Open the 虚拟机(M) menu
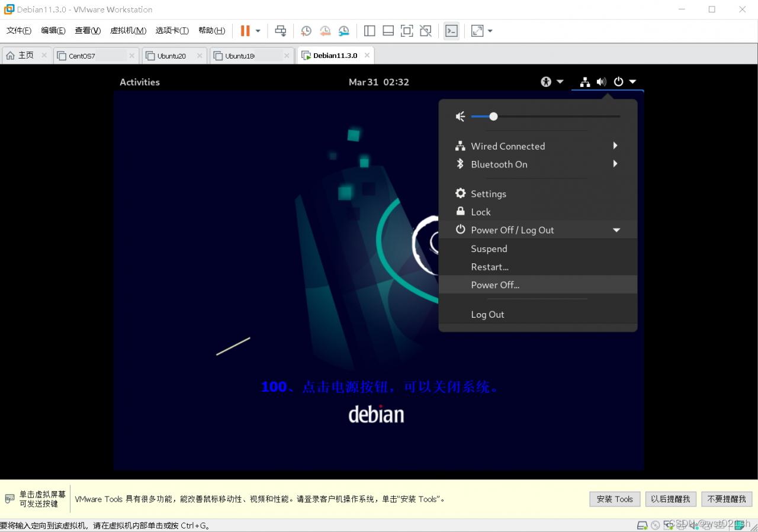The height and width of the screenshot is (532, 758). 128,31
